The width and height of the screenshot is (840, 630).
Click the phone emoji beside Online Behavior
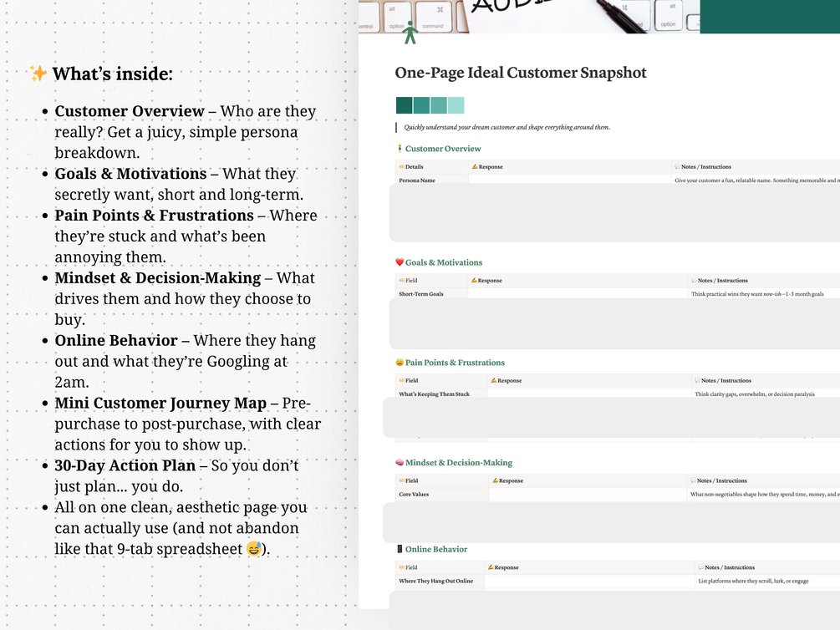pyautogui.click(x=400, y=549)
